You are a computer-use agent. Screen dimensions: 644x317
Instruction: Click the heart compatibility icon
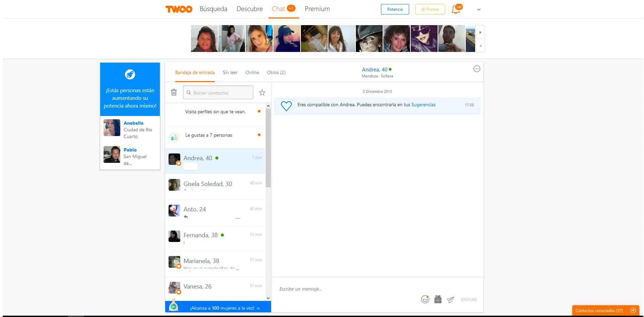click(x=286, y=106)
